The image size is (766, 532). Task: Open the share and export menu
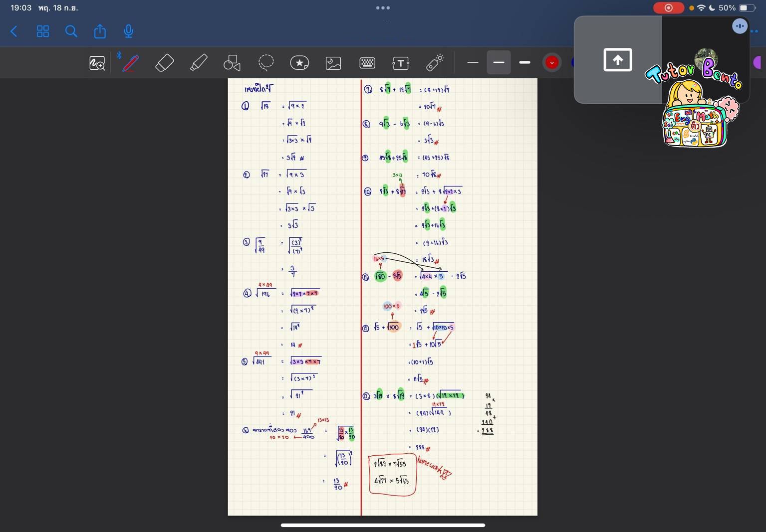click(x=100, y=32)
